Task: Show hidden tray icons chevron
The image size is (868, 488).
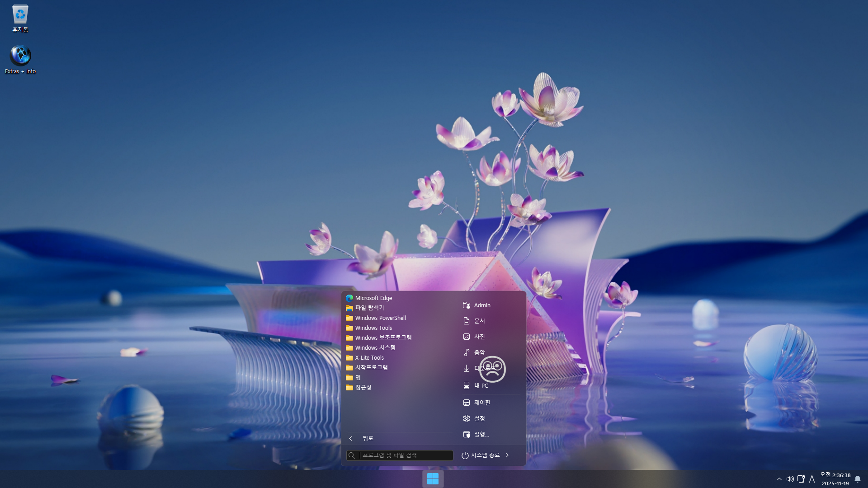Action: click(x=779, y=479)
